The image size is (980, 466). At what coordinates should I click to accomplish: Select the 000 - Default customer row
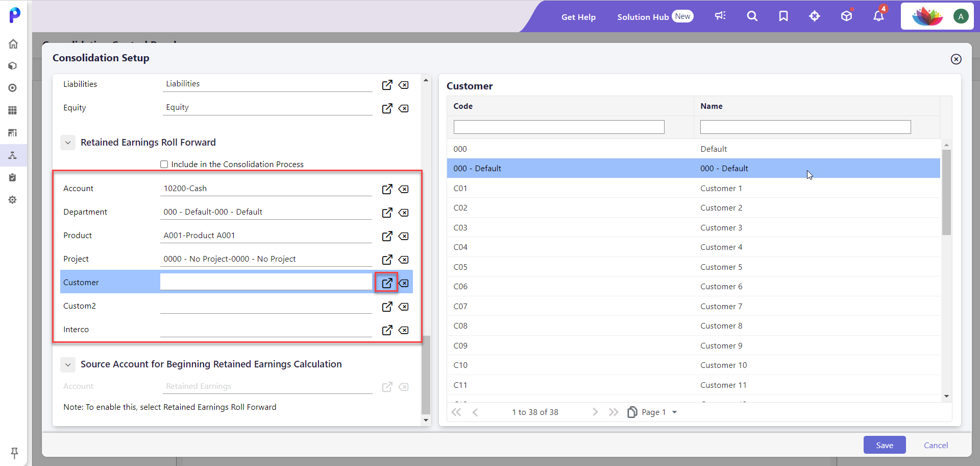click(x=693, y=168)
